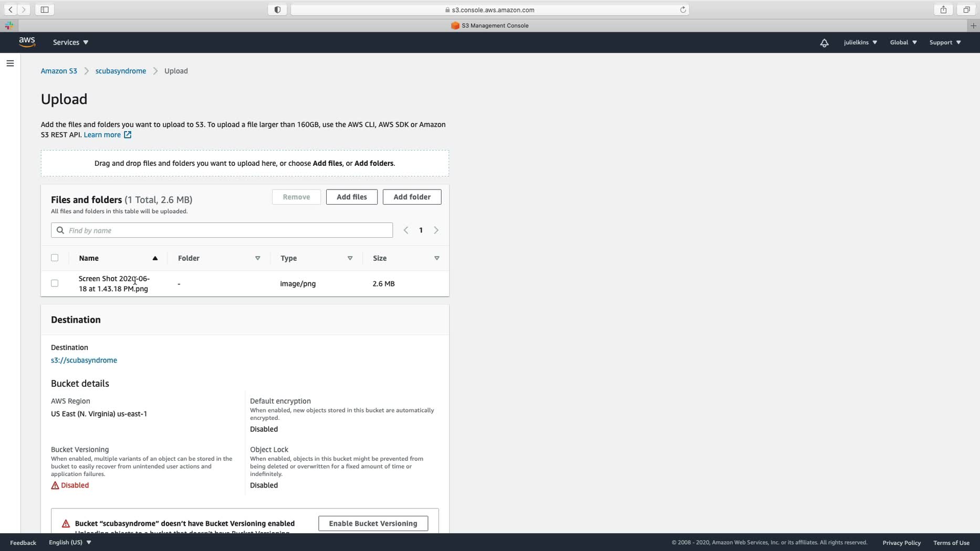980x551 pixels.
Task: Open the Support dropdown menu
Action: pyautogui.click(x=945, y=43)
